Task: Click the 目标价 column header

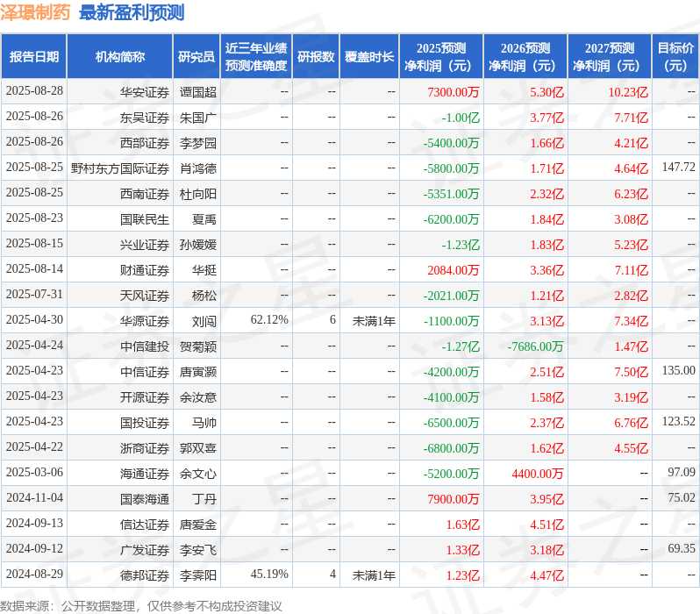Action: coord(675,57)
